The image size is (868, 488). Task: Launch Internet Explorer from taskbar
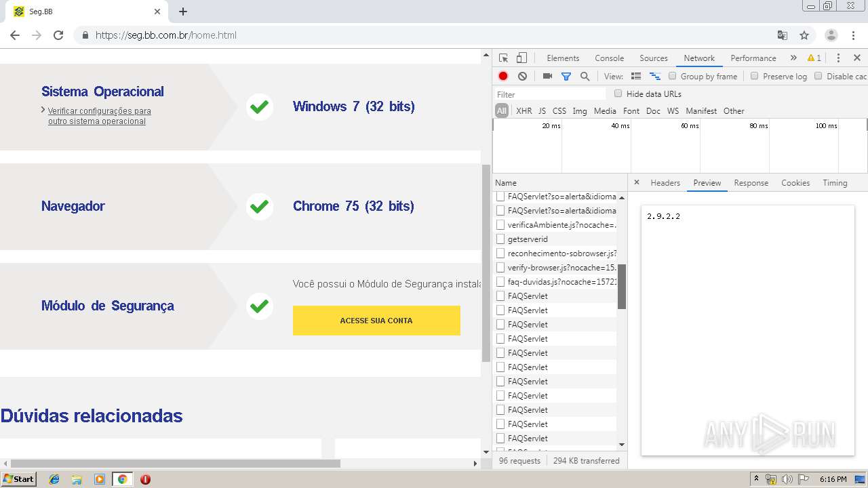point(54,479)
